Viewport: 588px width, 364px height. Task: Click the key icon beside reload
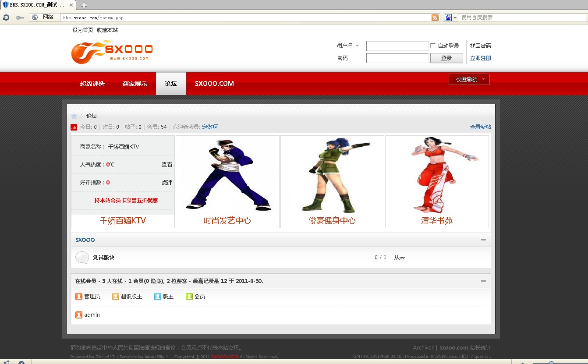(x=20, y=18)
